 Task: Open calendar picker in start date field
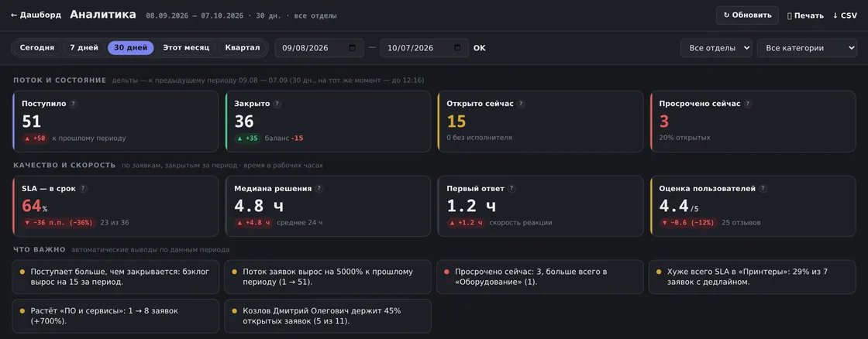353,48
